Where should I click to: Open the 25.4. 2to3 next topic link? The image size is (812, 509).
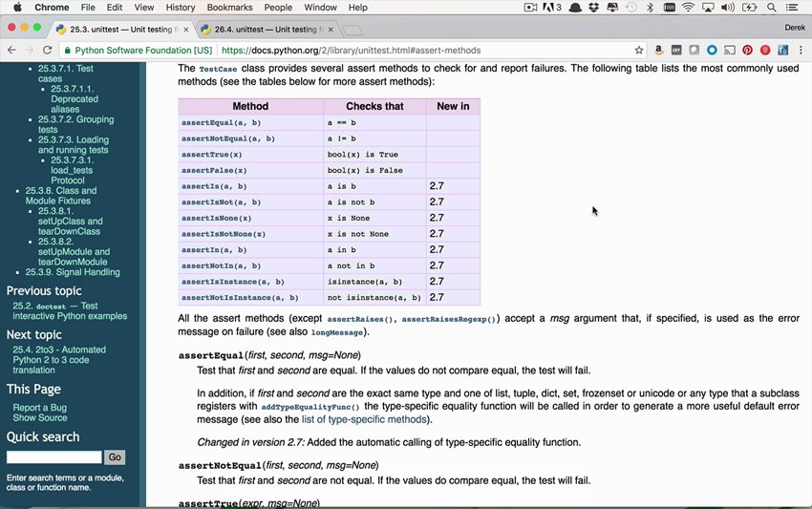click(x=59, y=360)
